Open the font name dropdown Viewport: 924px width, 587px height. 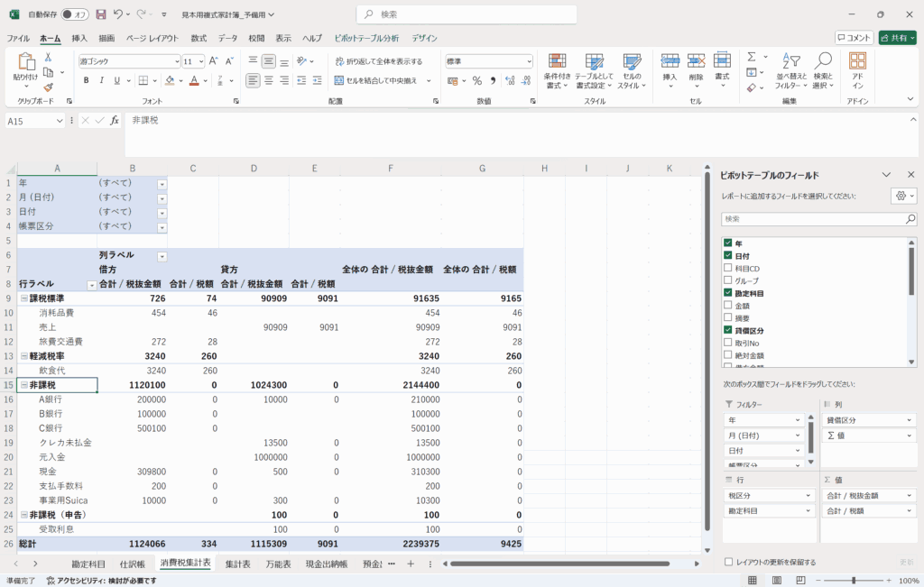coord(177,61)
